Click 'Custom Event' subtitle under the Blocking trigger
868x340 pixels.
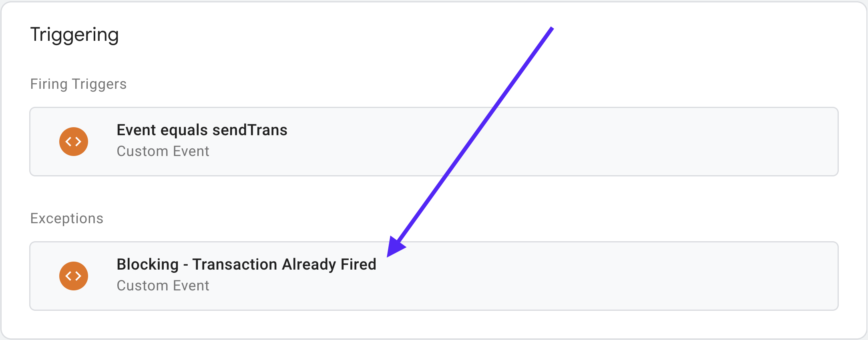[163, 286]
